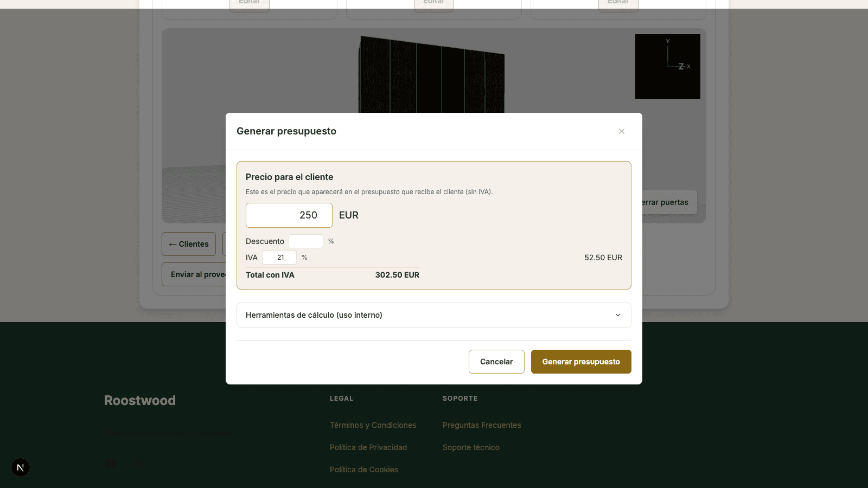
Task: Click the Enviar al proveedor button
Action: tap(194, 274)
